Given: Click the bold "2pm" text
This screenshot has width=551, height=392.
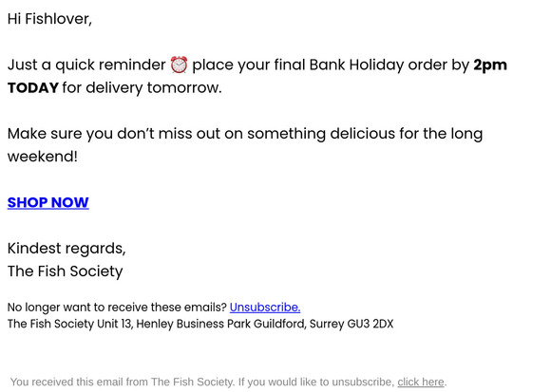Looking at the screenshot, I should 490,65.
